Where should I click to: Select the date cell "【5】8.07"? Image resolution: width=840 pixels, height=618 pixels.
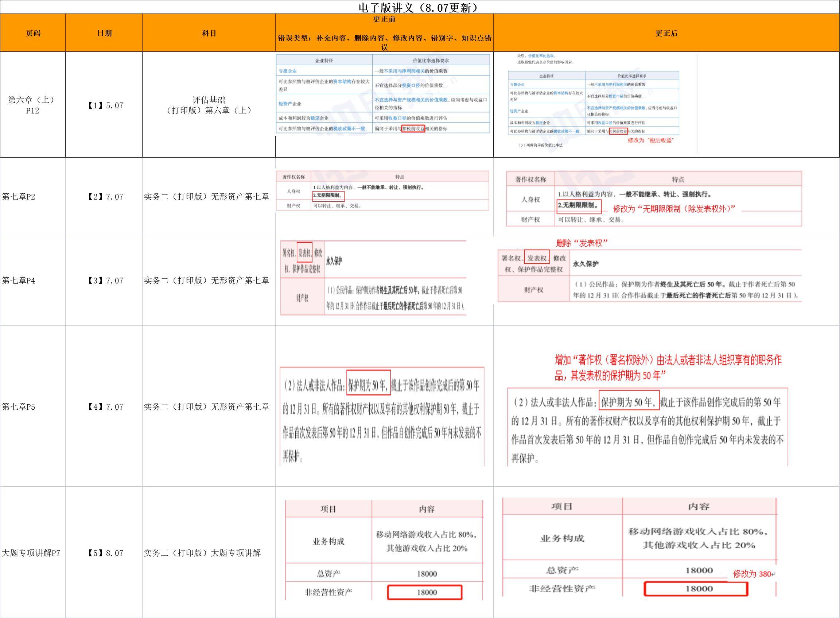pyautogui.click(x=104, y=553)
